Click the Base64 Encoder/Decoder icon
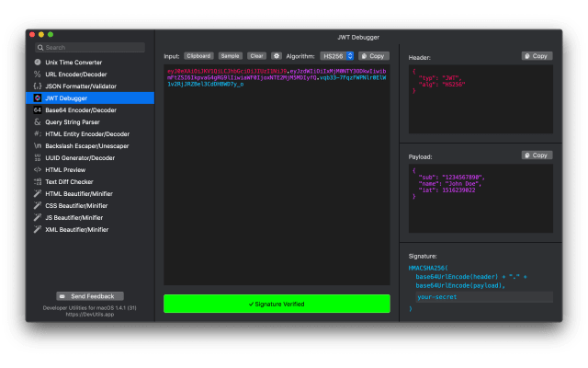 38,110
